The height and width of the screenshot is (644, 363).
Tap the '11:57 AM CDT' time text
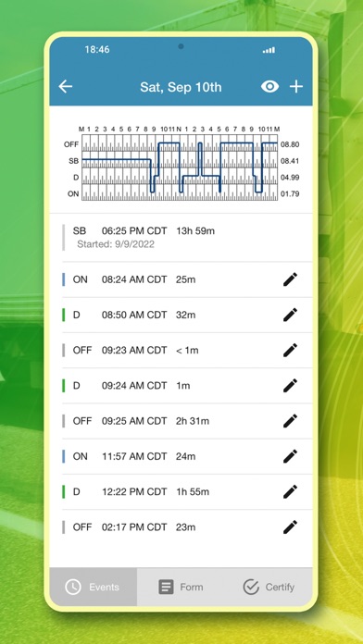pos(134,456)
